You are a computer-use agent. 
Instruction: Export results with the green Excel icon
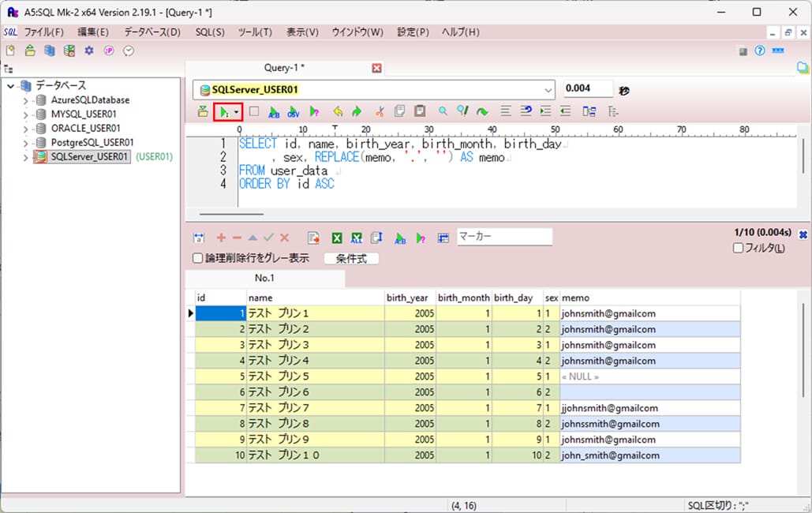click(x=337, y=238)
